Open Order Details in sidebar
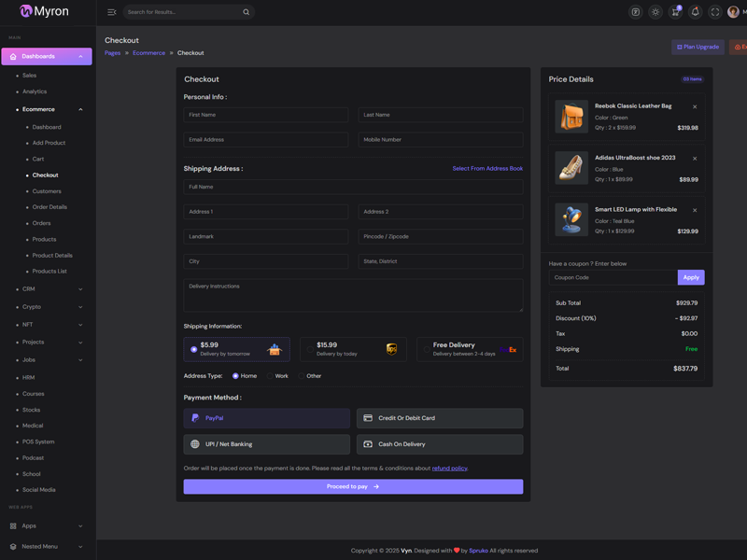 pos(49,207)
